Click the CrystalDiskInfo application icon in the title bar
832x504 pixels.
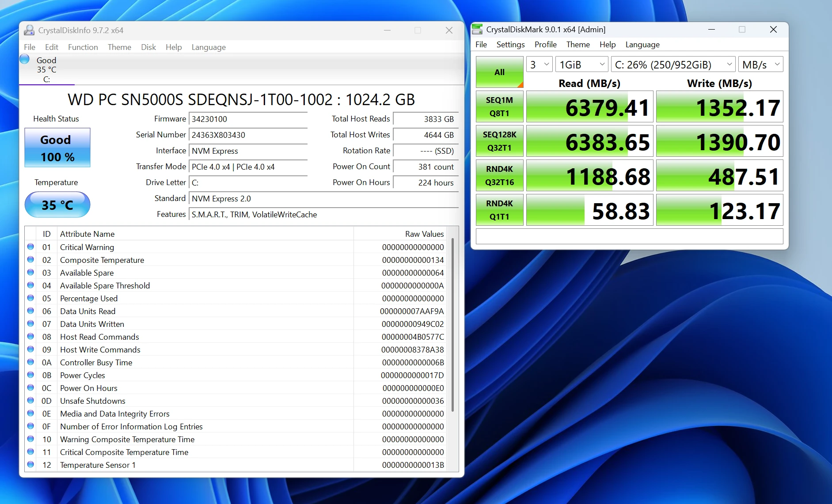point(29,30)
